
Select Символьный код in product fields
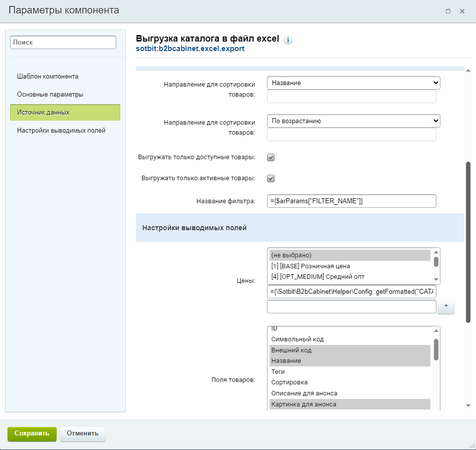pos(350,339)
